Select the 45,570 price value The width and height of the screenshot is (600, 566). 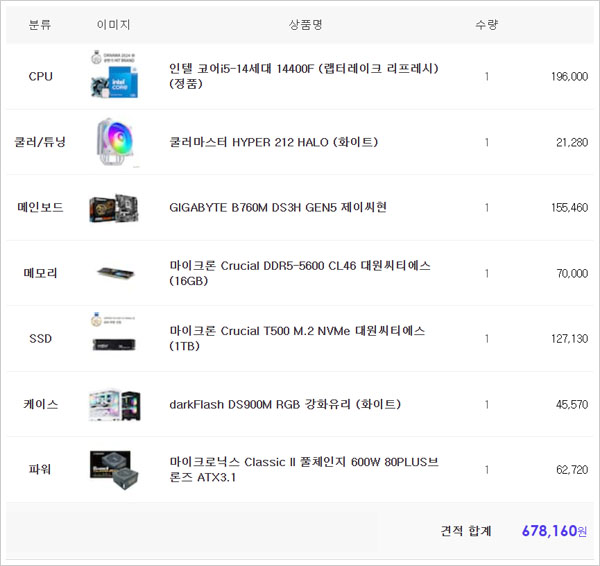tap(572, 405)
